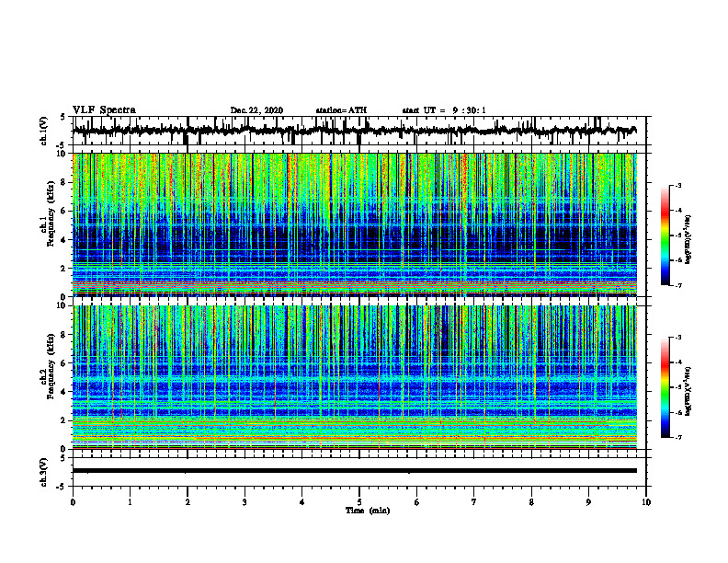
Task: Click the time axis tick label '2'
Action: [x=188, y=502]
